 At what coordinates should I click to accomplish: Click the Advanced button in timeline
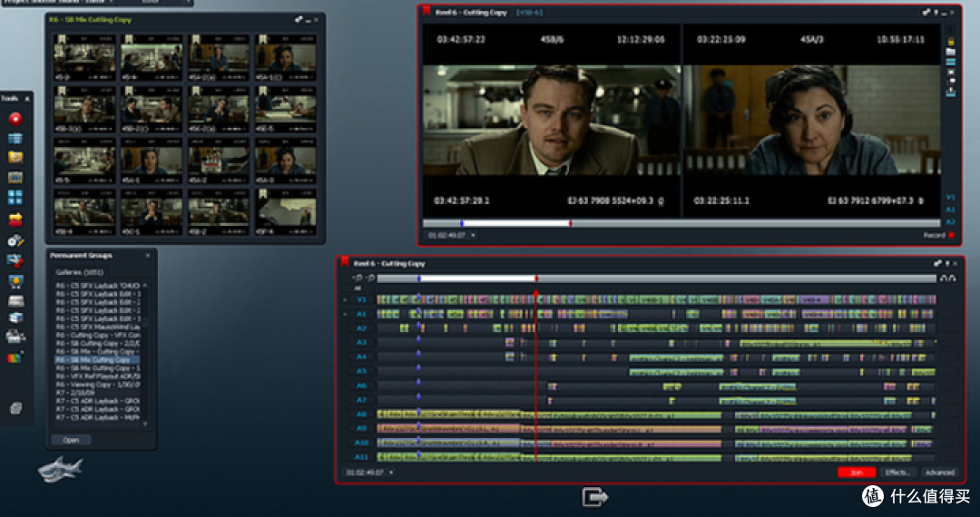point(939,473)
